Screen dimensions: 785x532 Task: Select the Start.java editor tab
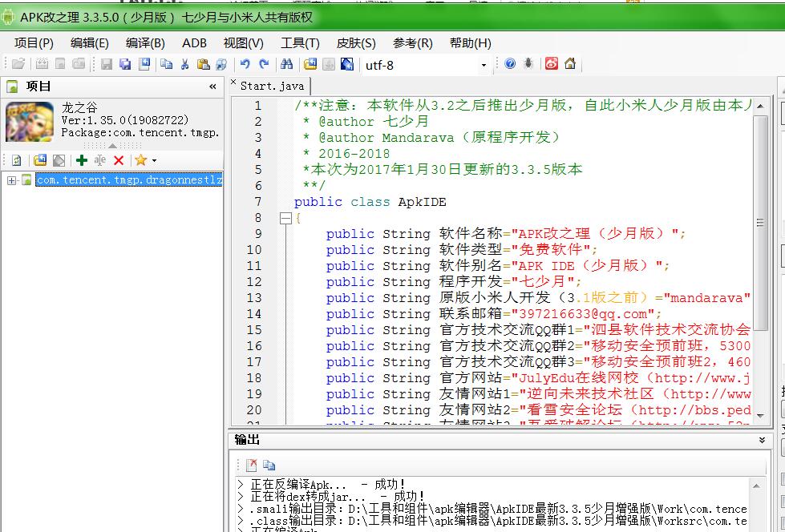(271, 86)
